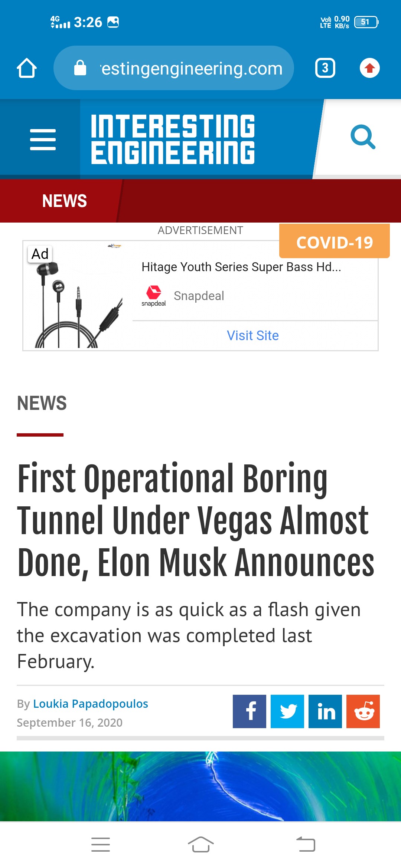Screen dimensions: 401x868
Task: Tap the Android recent apps navigation button
Action: 101,845
